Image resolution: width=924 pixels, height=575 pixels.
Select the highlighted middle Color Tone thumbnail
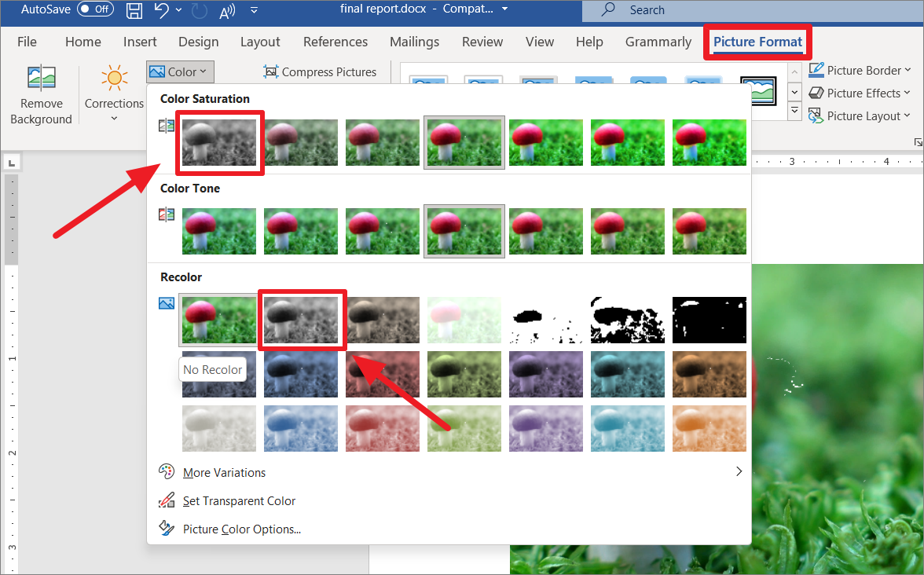[464, 231]
